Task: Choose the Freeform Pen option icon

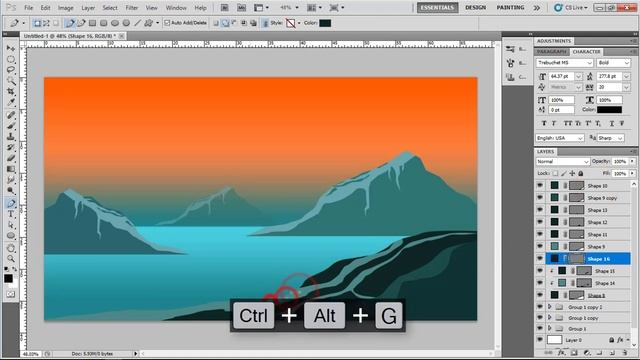Action: (x=81, y=23)
